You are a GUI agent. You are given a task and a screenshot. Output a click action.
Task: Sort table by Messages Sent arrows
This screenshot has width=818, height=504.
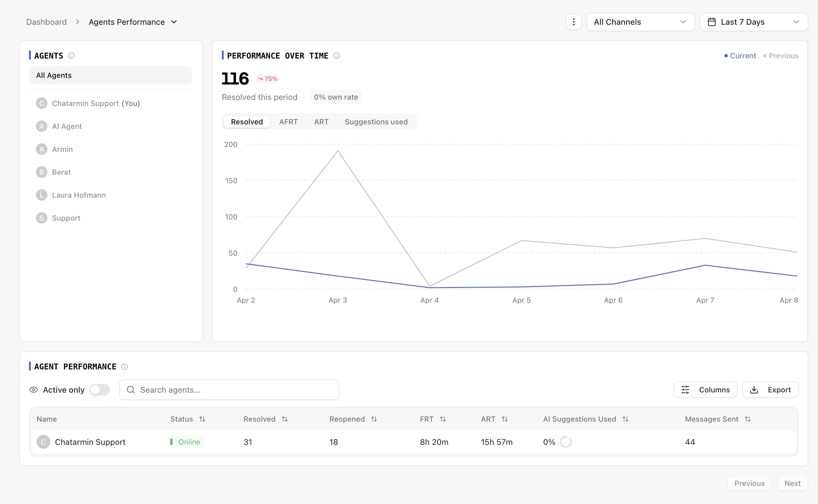point(748,419)
